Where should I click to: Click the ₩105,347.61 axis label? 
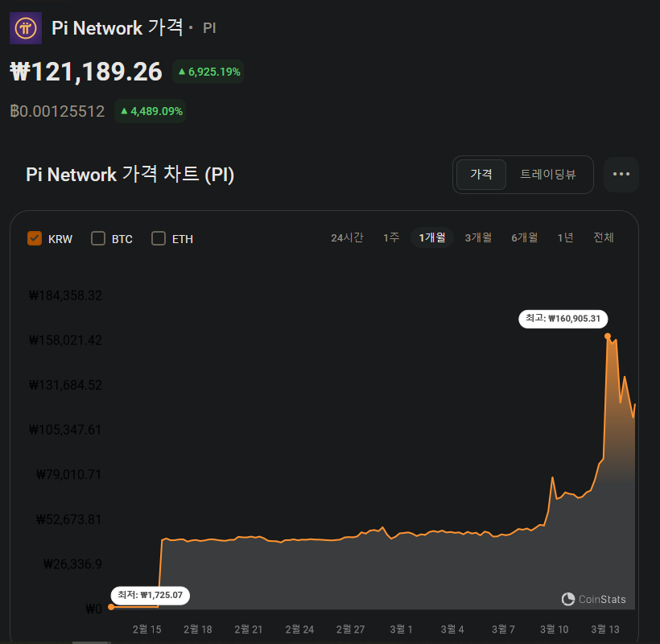click(65, 430)
